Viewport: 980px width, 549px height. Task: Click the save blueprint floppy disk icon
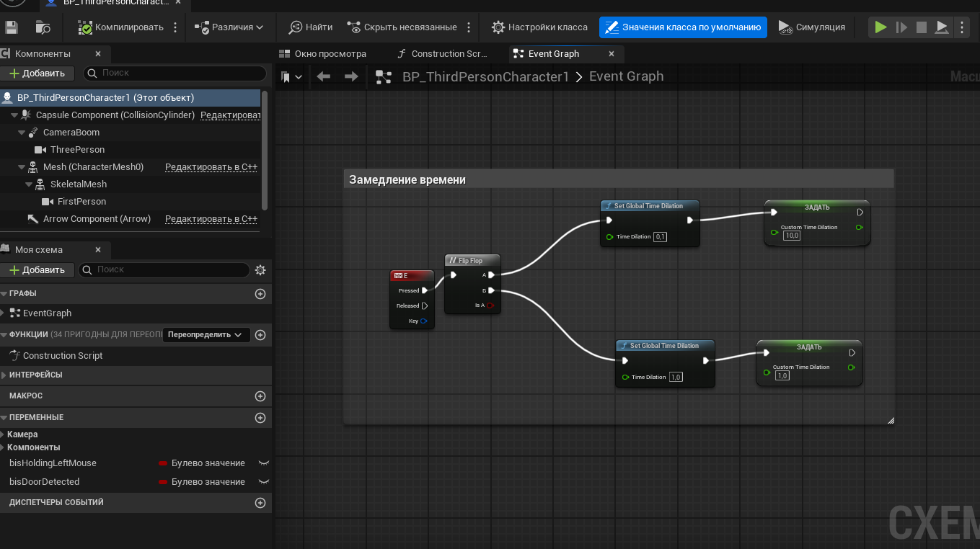11,27
